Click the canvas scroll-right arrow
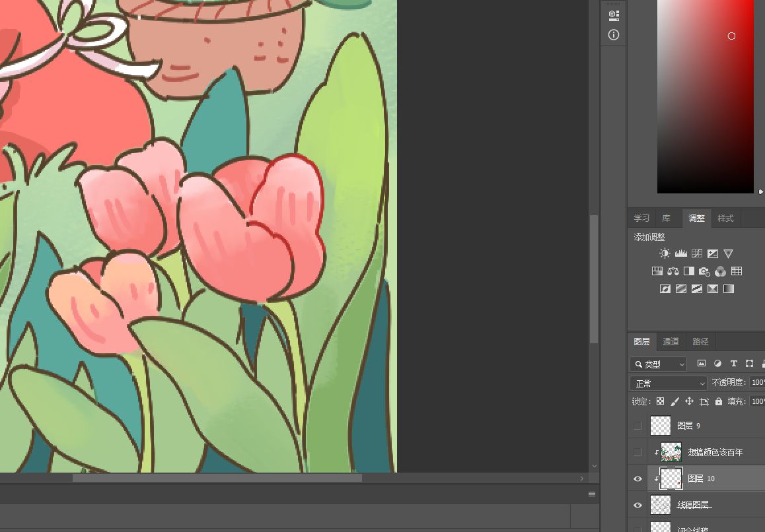765x532 pixels. pos(581,479)
